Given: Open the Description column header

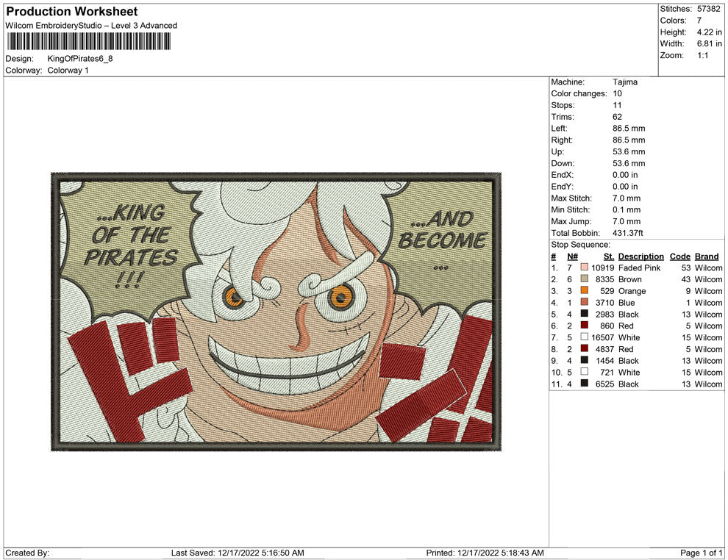Looking at the screenshot, I should pyautogui.click(x=641, y=256).
